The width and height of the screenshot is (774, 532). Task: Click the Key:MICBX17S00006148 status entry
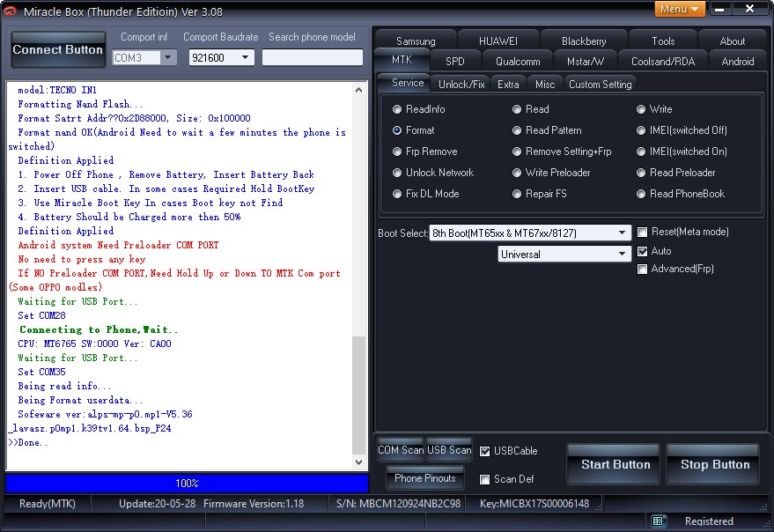(x=534, y=504)
